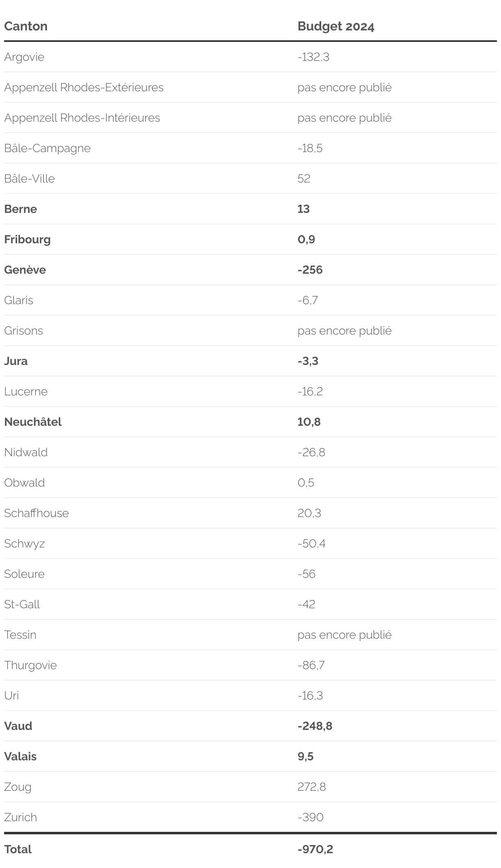The width and height of the screenshot is (501, 868).
Task: Click Tessin's "pas encore publié" cell
Action: [344, 635]
